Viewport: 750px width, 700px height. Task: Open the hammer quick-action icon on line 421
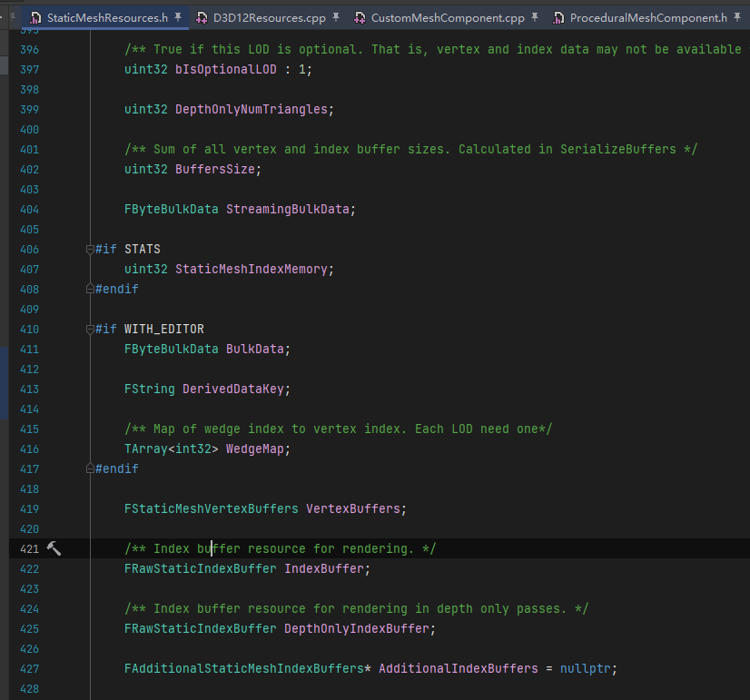pyautogui.click(x=54, y=548)
